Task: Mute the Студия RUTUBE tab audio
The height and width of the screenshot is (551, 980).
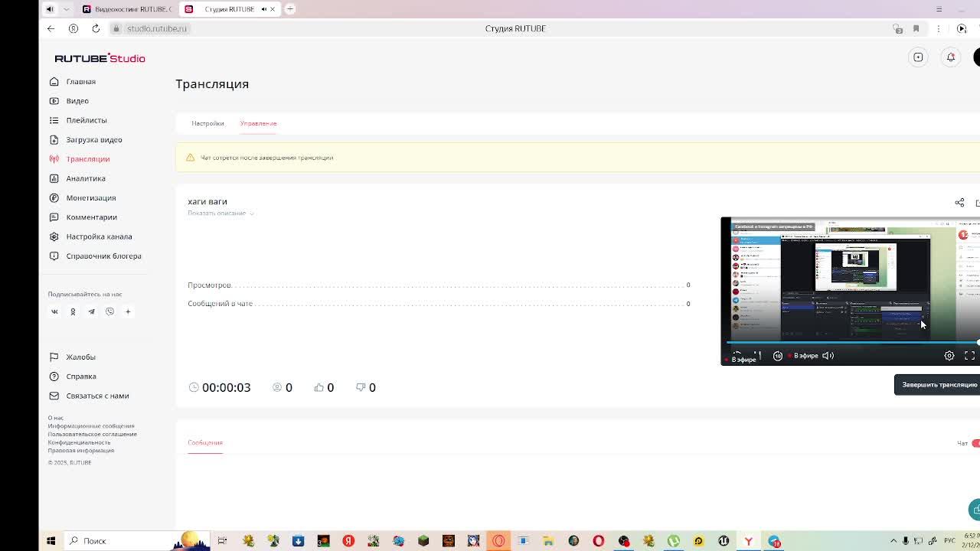Action: coord(263,9)
